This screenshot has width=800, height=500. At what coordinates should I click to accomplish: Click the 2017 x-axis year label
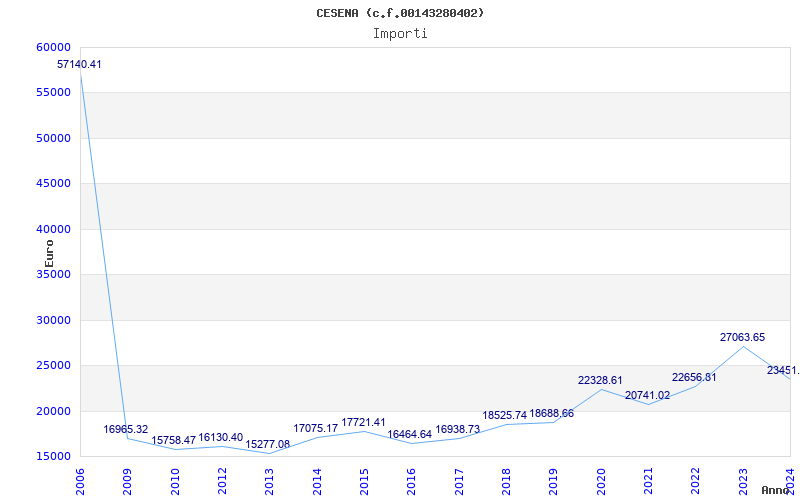[x=459, y=482]
